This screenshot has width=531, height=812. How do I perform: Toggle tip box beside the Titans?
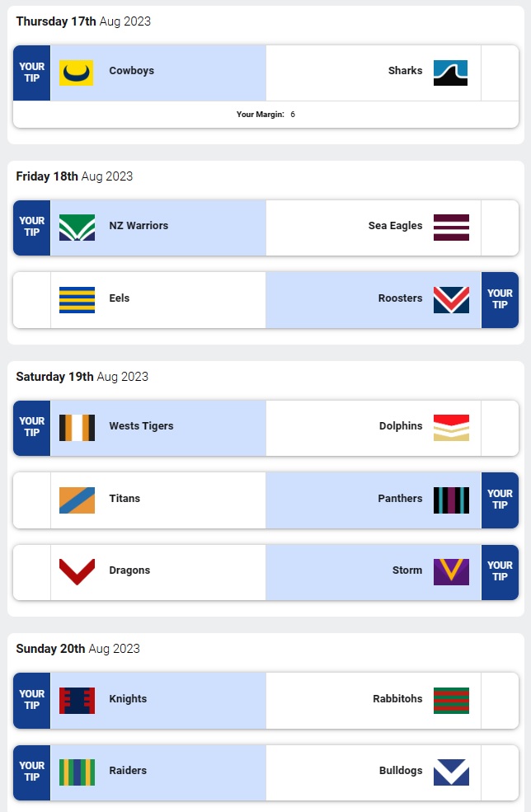click(x=32, y=500)
